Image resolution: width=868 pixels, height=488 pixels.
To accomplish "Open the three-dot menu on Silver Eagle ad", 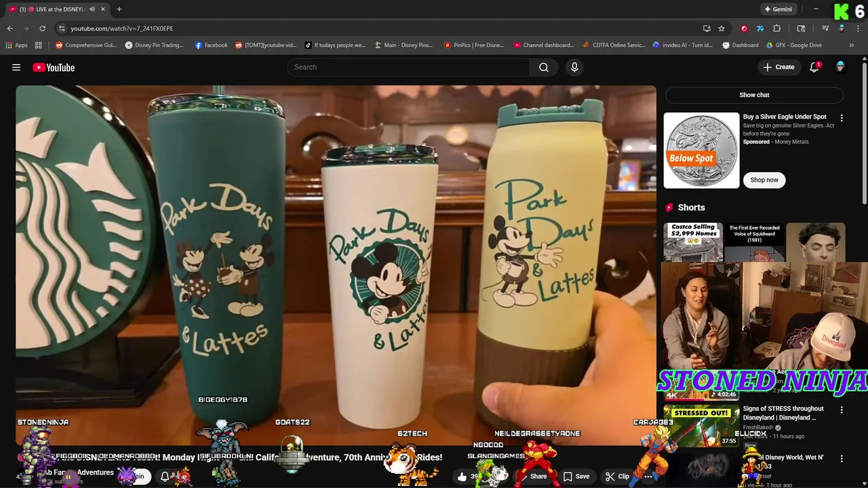I will coord(842,118).
